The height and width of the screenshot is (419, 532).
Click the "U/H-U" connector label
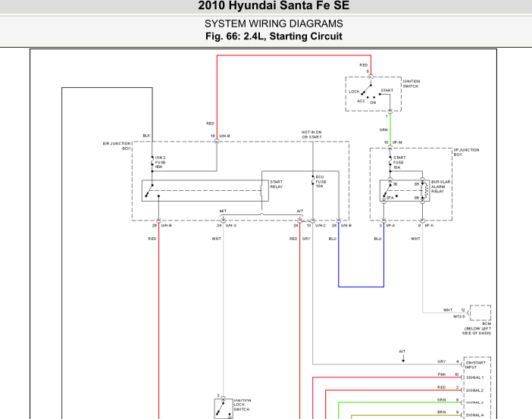[231, 225]
